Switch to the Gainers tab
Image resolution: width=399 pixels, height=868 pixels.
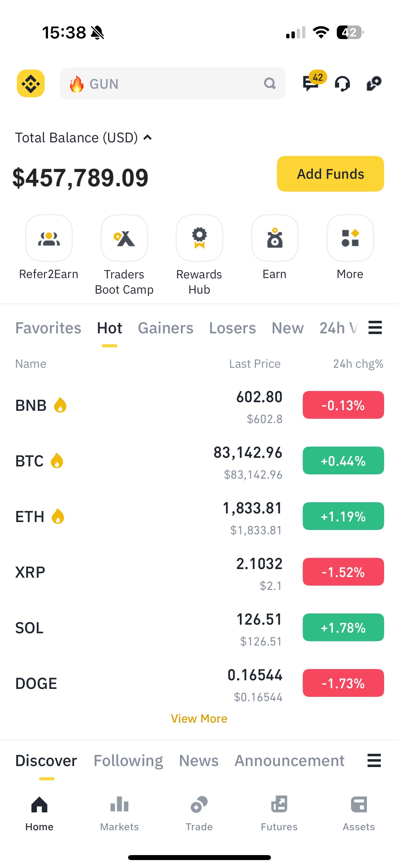pyautogui.click(x=166, y=328)
